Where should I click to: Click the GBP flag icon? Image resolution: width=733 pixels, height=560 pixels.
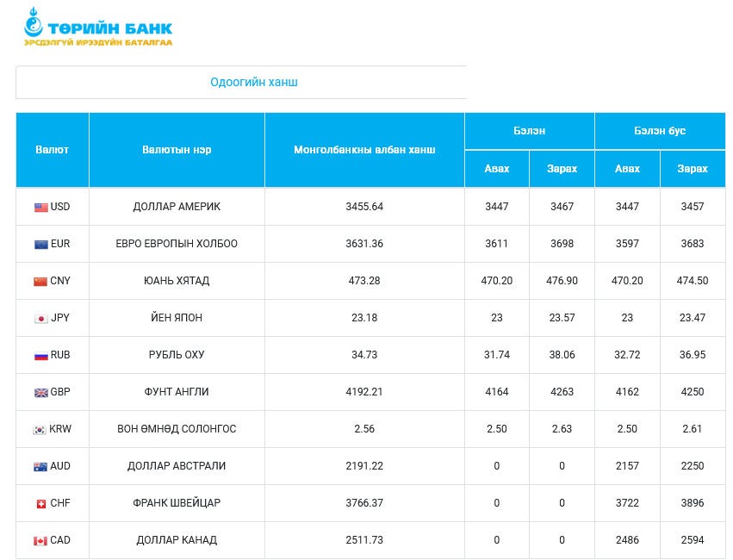41,393
